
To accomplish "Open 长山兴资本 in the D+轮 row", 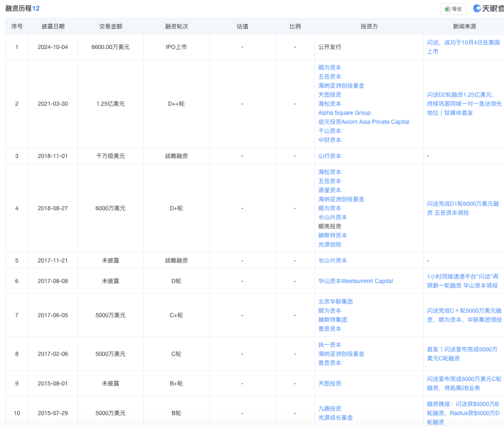I will (332, 217).
